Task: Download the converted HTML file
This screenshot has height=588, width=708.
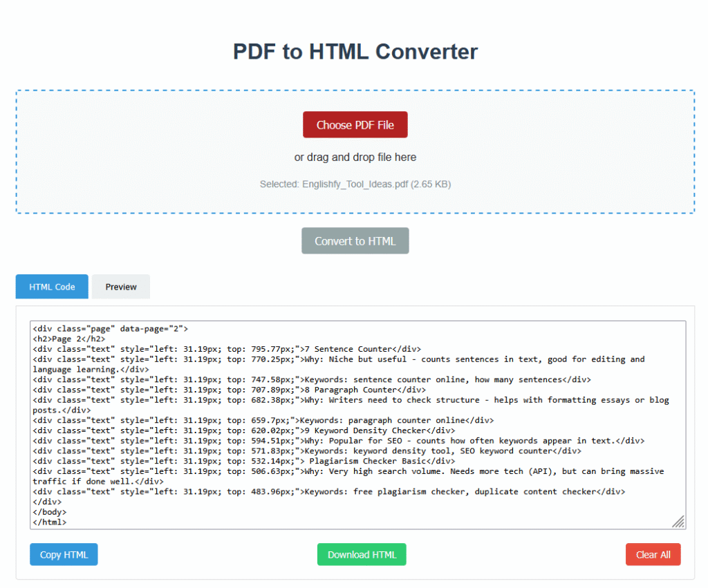Action: click(x=362, y=555)
